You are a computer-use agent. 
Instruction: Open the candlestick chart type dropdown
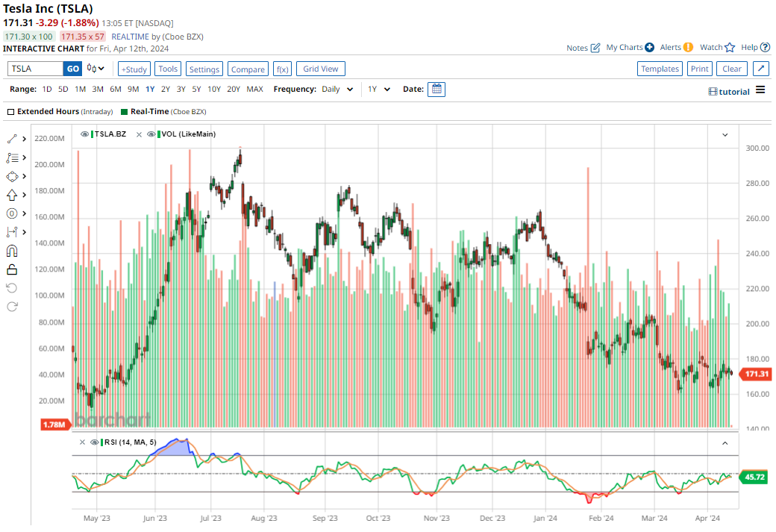tap(96, 69)
